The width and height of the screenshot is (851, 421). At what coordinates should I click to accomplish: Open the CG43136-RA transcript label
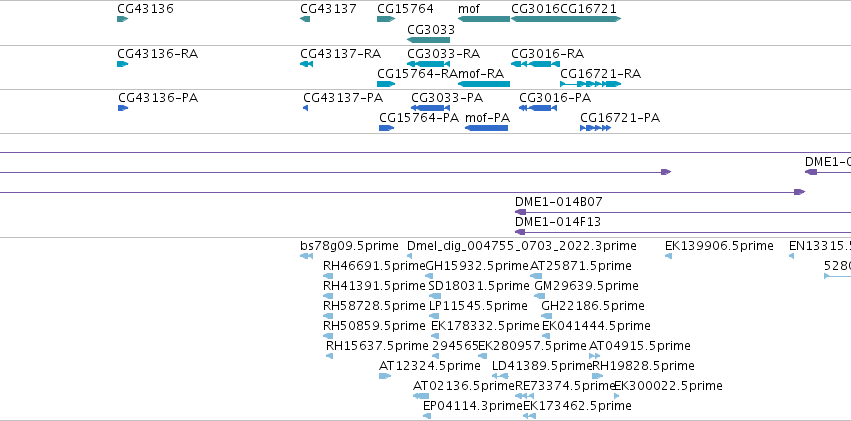click(157, 54)
